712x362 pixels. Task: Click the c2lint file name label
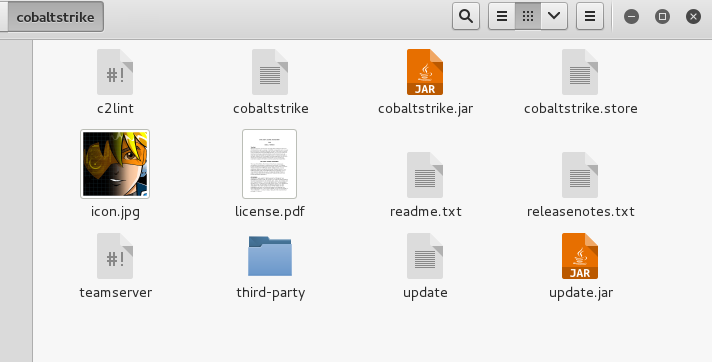(115, 109)
